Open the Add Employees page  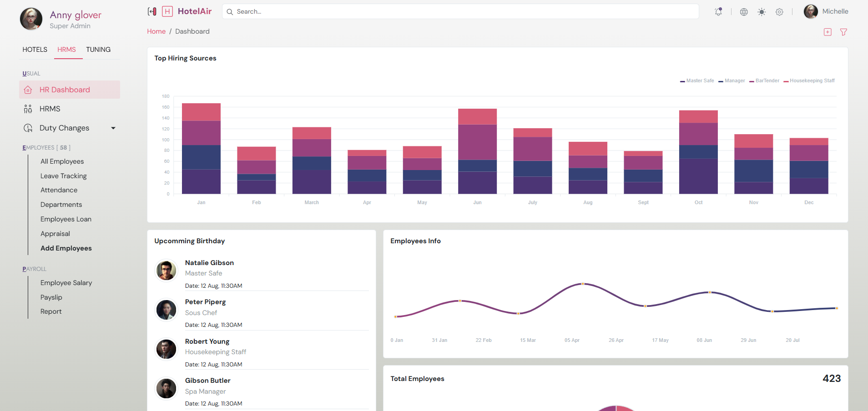66,248
